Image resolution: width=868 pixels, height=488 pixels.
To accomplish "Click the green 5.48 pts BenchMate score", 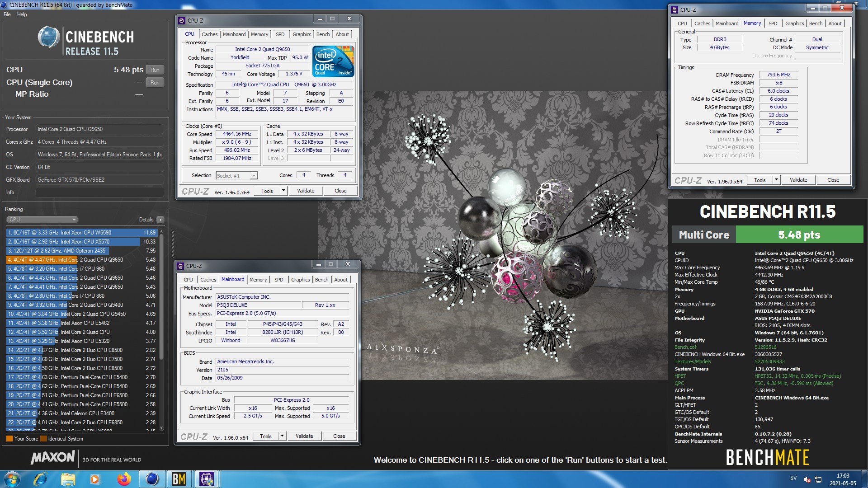I will click(799, 235).
